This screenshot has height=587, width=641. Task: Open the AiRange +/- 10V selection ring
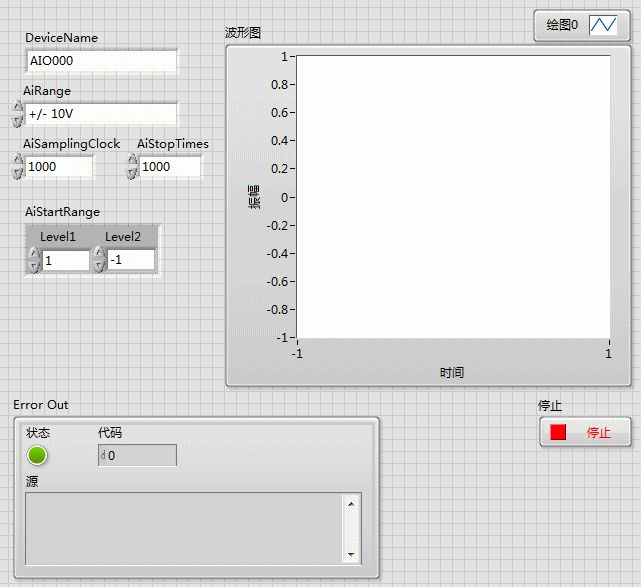(x=101, y=114)
